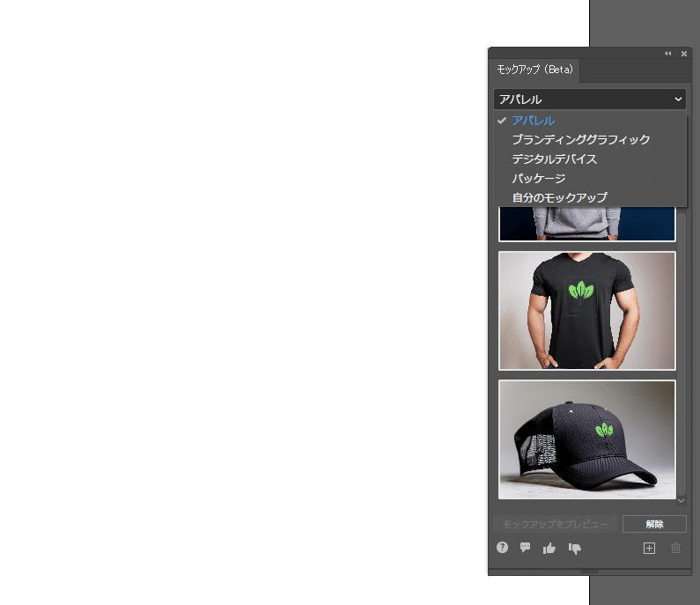Choose デジタルデバイス from the list

[x=589, y=159]
